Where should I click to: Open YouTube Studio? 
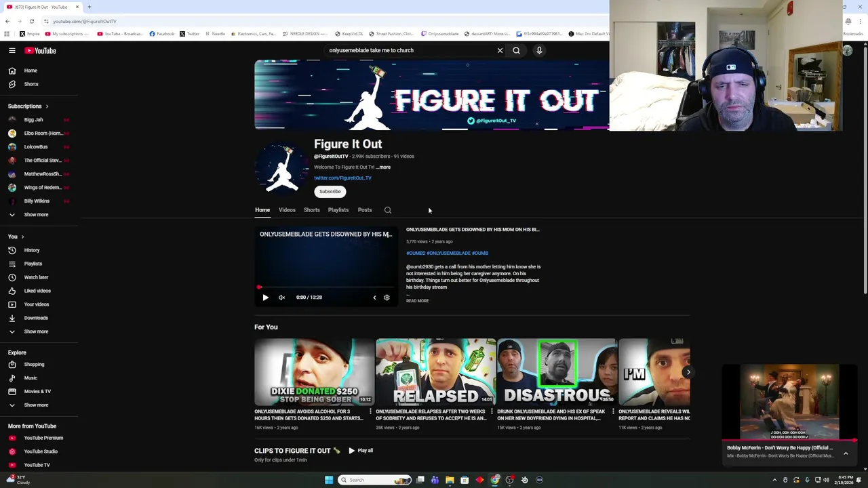(40, 451)
